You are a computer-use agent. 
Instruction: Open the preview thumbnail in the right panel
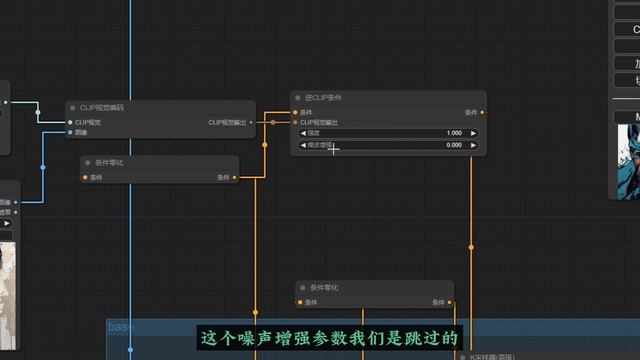click(629, 162)
